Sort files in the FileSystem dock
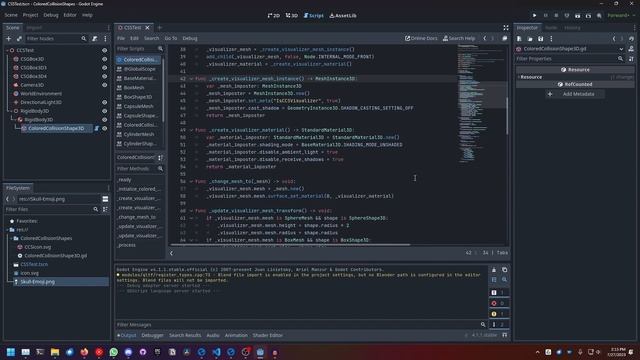640x360 pixels. coord(105,209)
